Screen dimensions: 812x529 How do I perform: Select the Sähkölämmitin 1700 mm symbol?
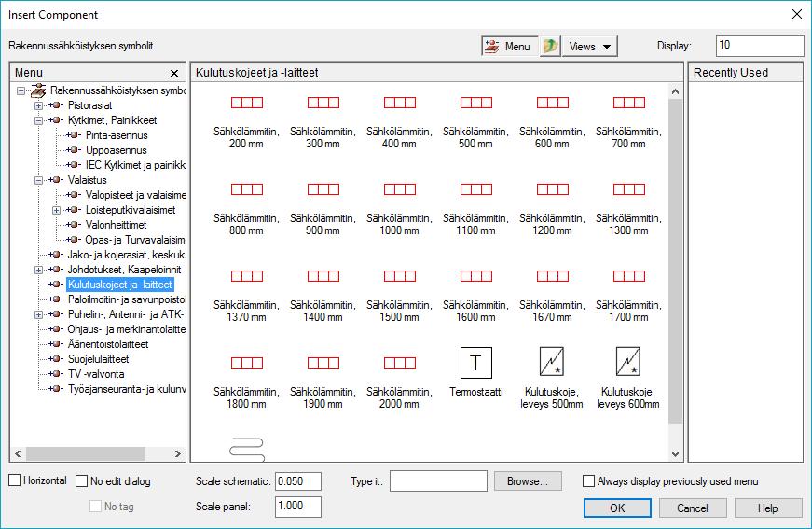tap(628, 276)
